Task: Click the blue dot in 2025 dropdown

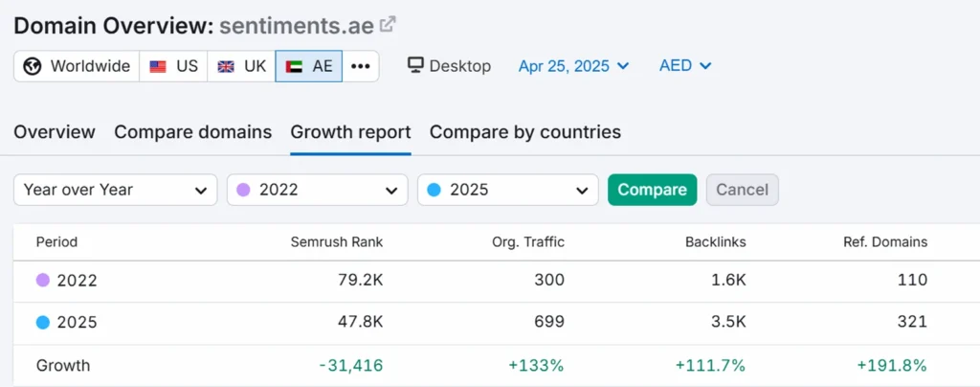Action: coord(434,190)
